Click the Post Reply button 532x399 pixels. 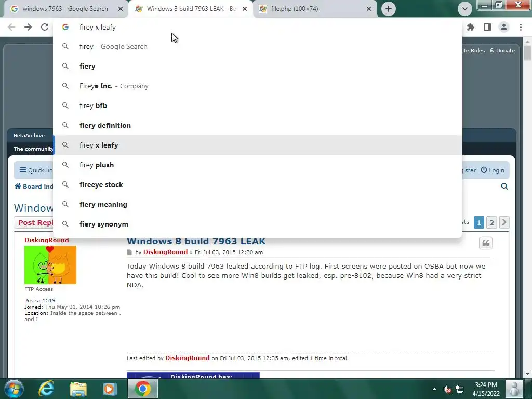[x=34, y=222]
